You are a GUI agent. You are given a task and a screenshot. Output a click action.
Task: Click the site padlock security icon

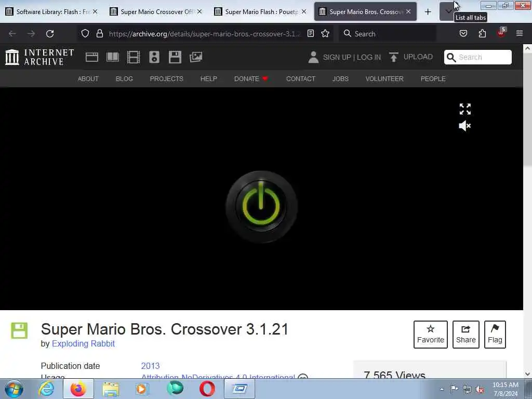(99, 33)
